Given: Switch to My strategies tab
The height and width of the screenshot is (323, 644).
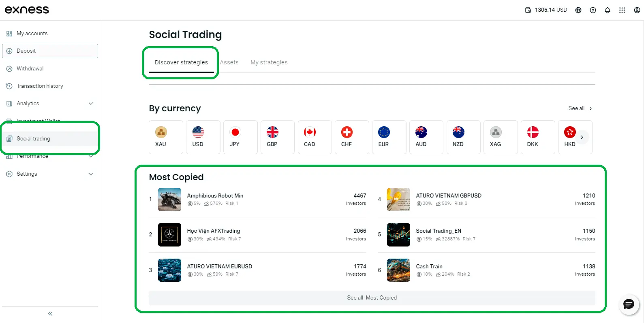Looking at the screenshot, I should [x=269, y=63].
